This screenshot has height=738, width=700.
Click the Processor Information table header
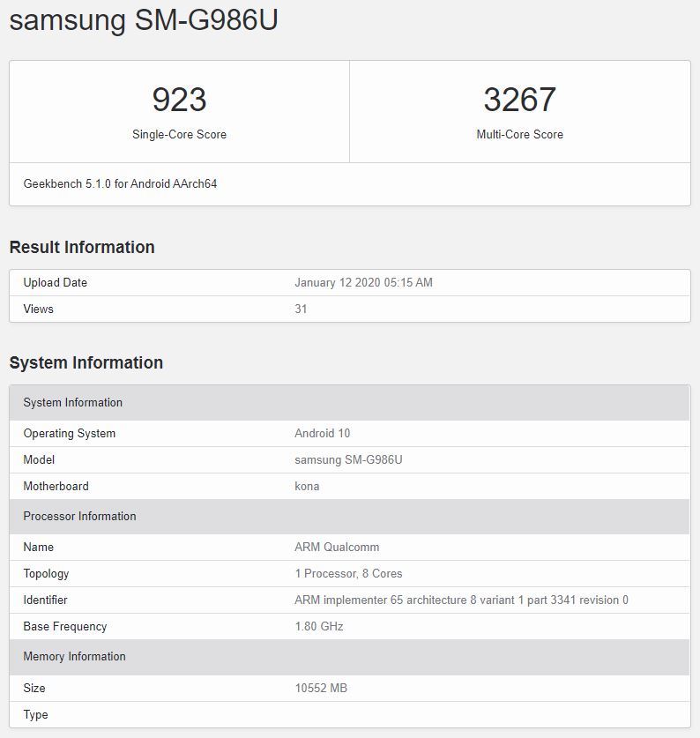tap(79, 517)
